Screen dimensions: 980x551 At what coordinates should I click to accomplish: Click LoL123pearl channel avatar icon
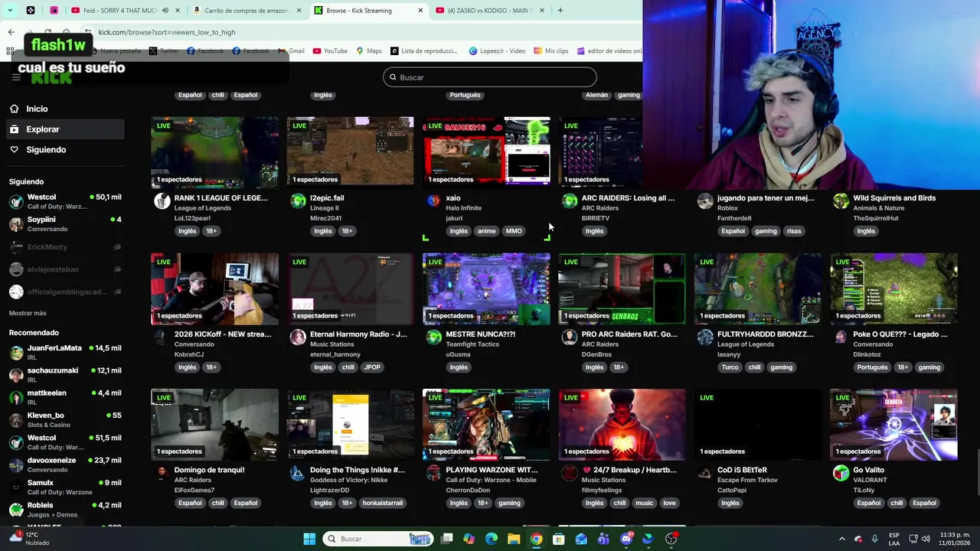pyautogui.click(x=162, y=201)
